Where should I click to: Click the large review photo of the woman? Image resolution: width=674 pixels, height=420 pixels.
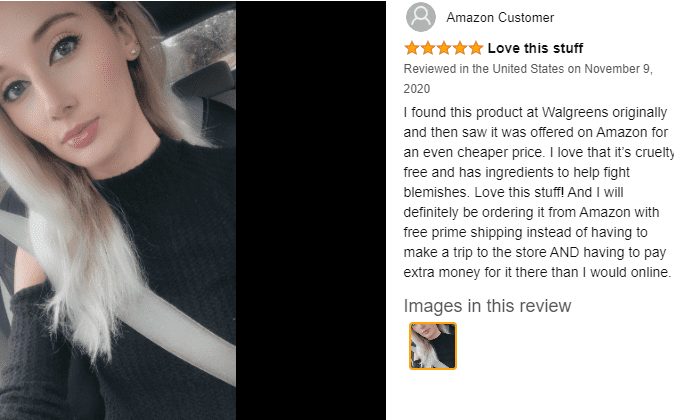[x=118, y=210]
